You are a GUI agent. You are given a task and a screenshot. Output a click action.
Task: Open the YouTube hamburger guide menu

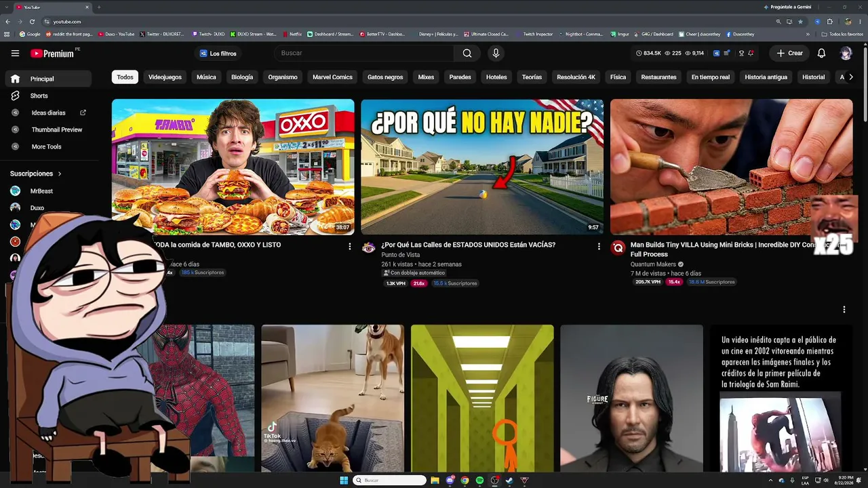coord(15,53)
